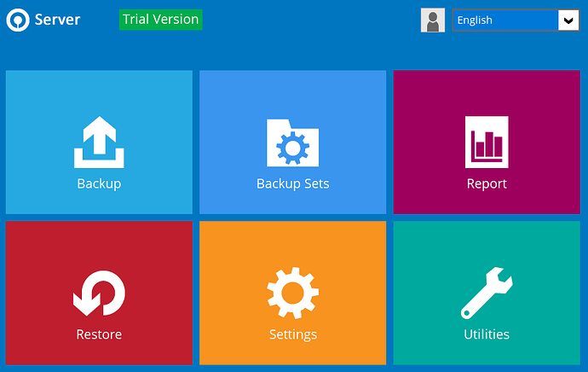The width and height of the screenshot is (588, 372).
Task: Click the Settings gear icon
Action: (x=292, y=293)
